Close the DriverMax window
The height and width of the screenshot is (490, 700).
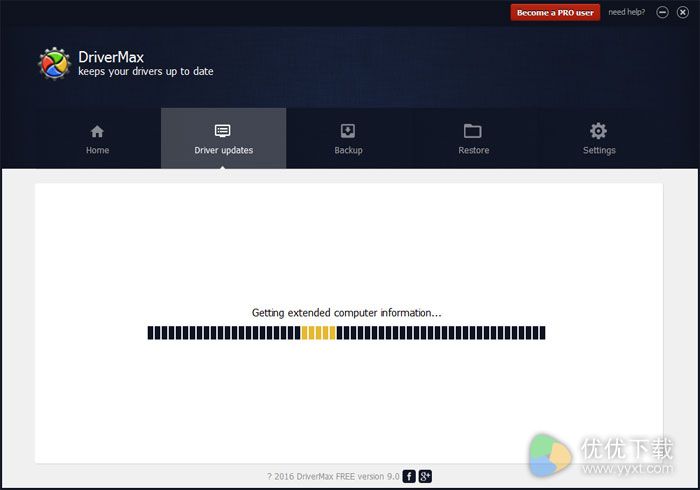coord(683,12)
